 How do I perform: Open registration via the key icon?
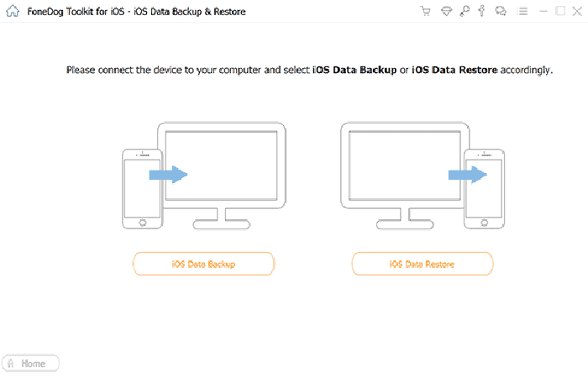(x=465, y=11)
